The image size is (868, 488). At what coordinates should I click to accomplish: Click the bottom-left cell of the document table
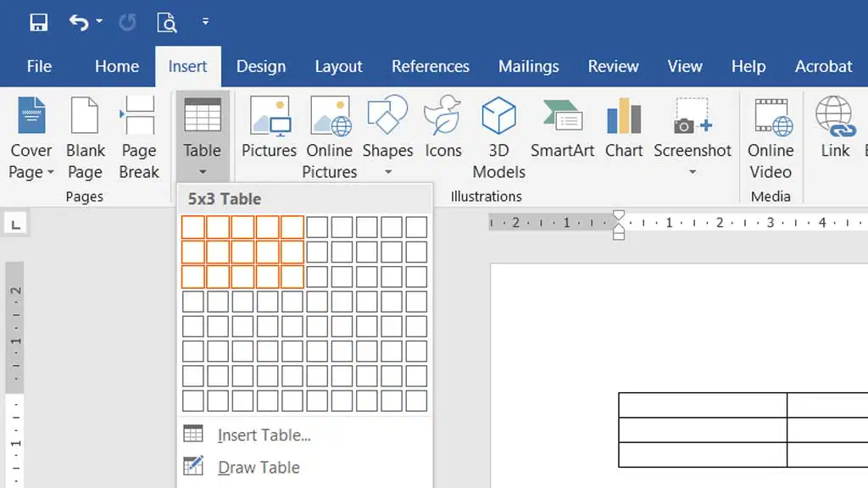pyautogui.click(x=703, y=454)
